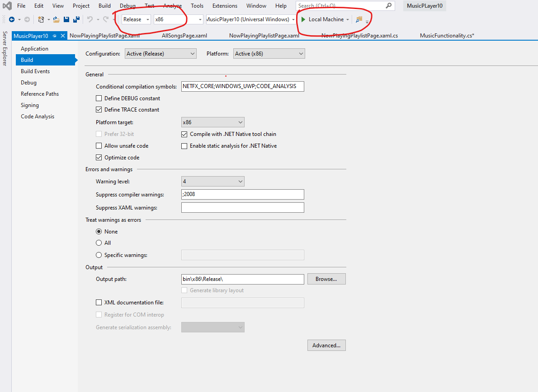The image size is (538, 392).
Task: Open the File menu
Action: [21, 6]
